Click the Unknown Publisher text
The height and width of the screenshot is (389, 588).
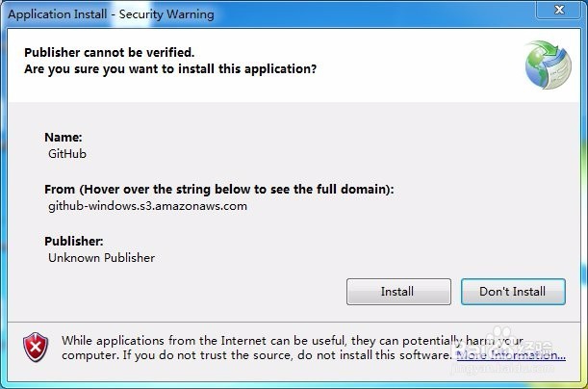click(101, 257)
